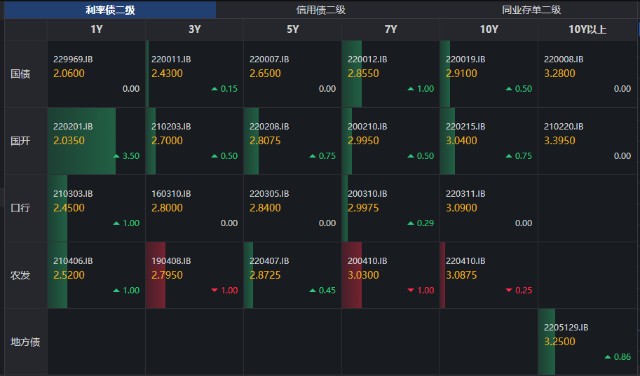
Task: Click red down arrow beside 0.25
Action: click(509, 290)
